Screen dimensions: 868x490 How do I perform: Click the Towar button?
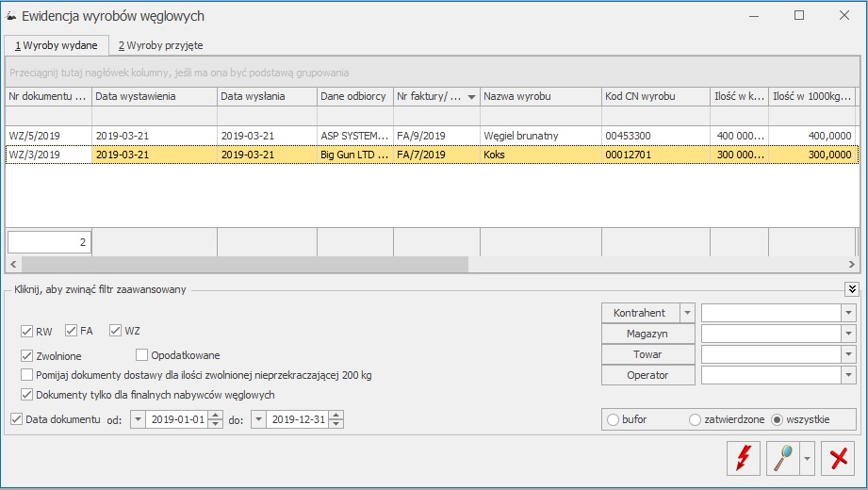(647, 354)
